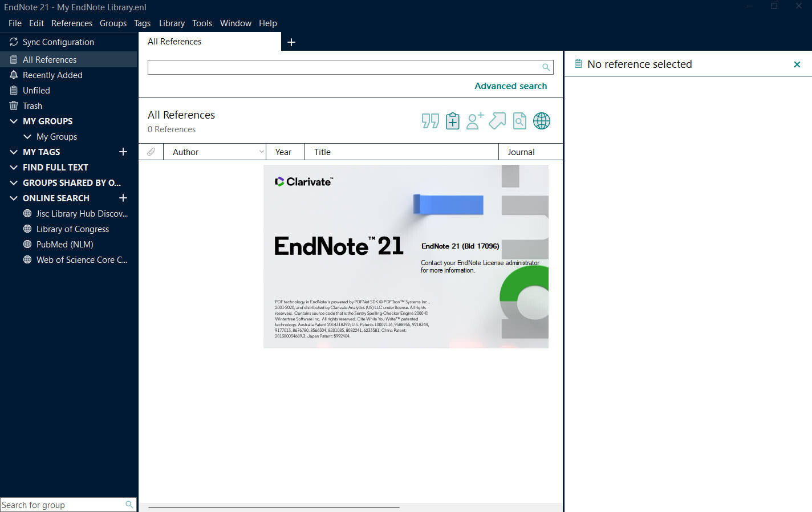
Task: Collapse the FIND FULL TEXT section
Action: (x=13, y=167)
